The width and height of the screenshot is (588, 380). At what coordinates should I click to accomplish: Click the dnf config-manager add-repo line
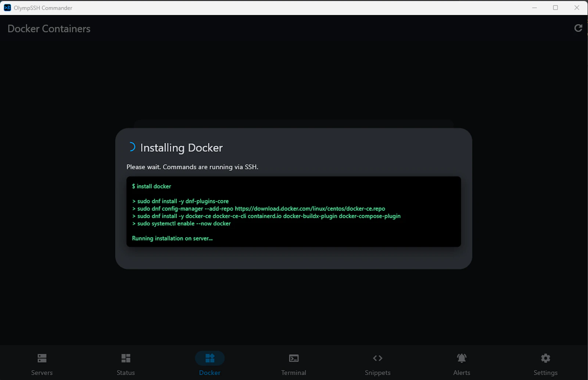(x=259, y=209)
